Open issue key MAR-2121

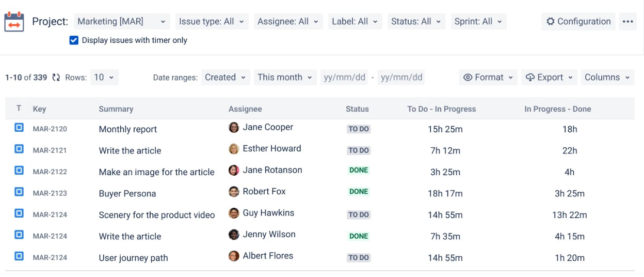click(x=50, y=150)
